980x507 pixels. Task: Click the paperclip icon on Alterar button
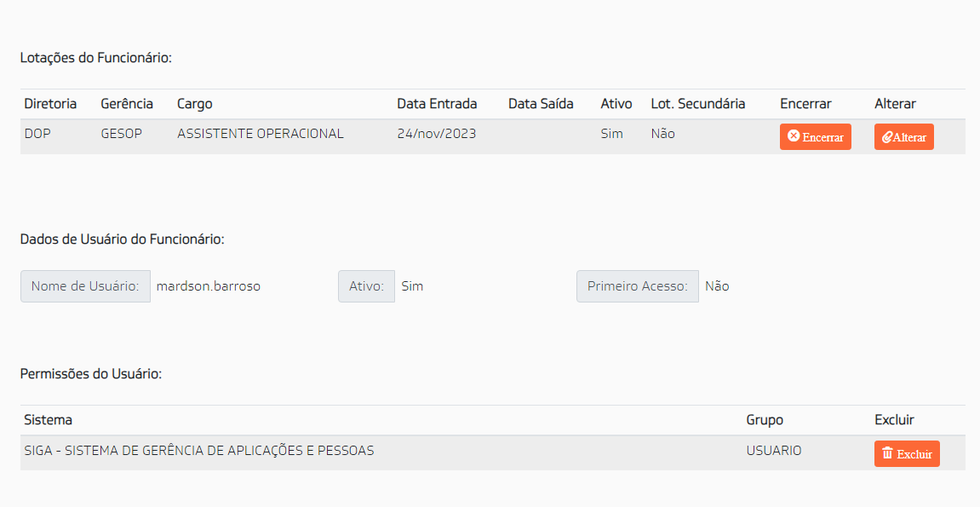tap(887, 137)
